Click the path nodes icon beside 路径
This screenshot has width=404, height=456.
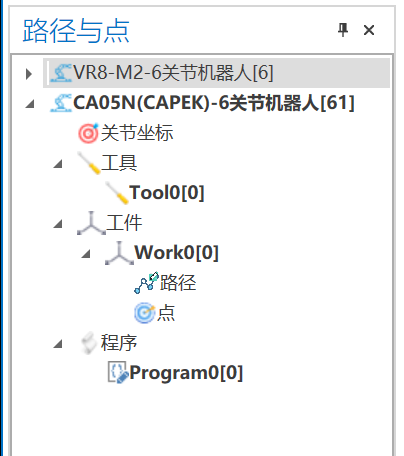click(146, 283)
